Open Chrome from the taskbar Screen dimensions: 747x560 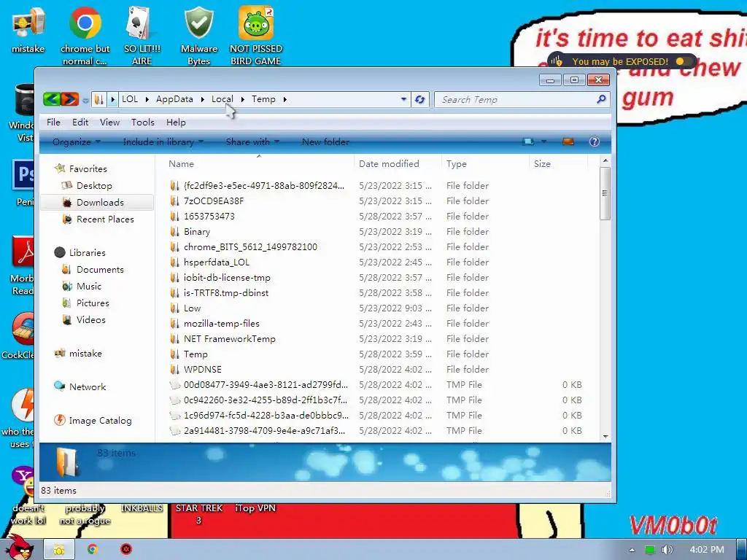(x=93, y=550)
